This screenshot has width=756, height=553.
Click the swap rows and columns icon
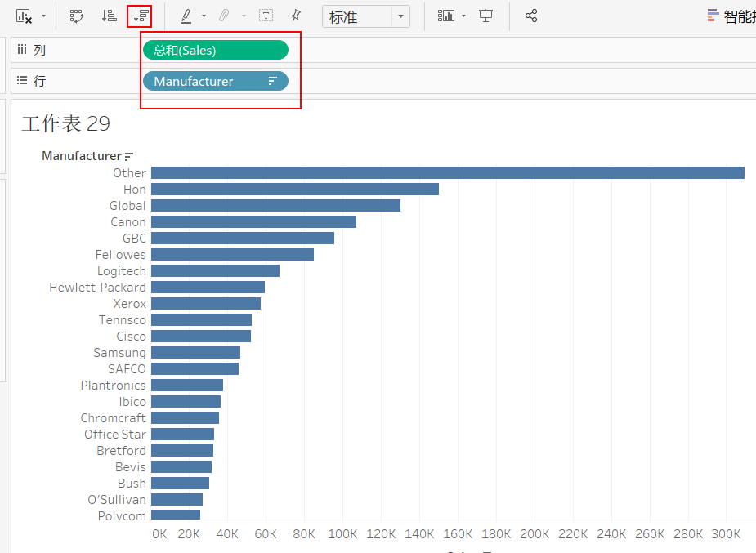(78, 16)
